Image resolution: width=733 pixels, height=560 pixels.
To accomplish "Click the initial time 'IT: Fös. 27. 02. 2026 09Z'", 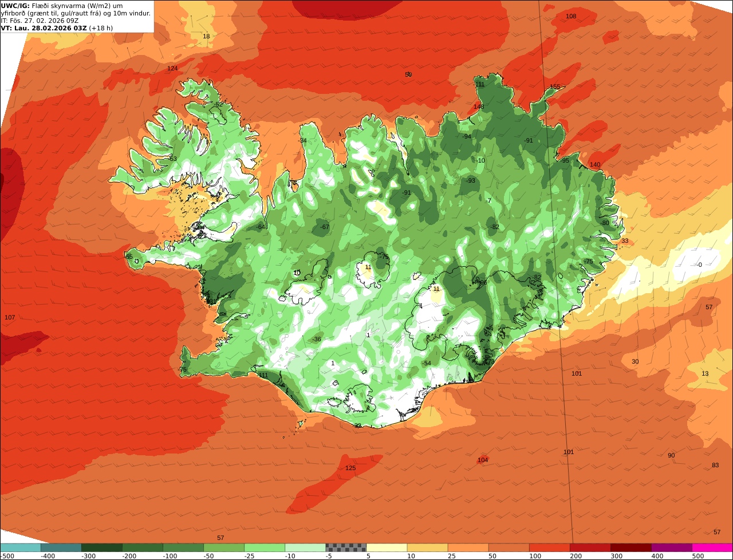I will coord(40,21).
